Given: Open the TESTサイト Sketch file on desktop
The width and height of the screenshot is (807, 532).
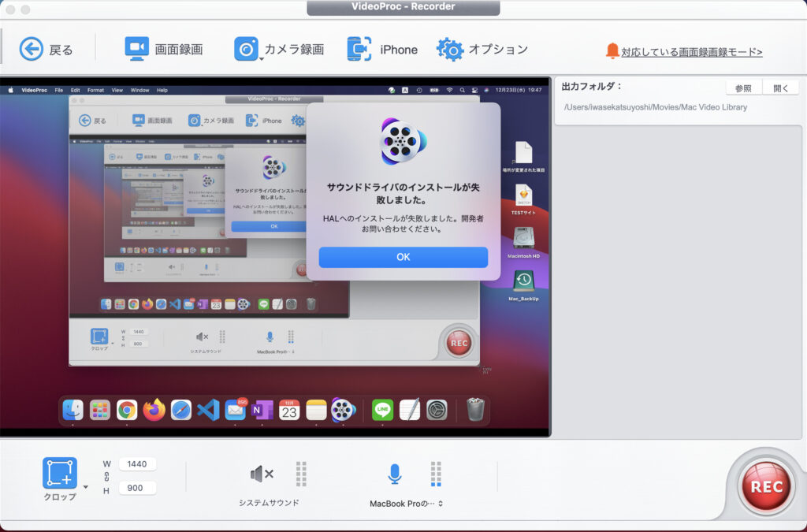Looking at the screenshot, I should tap(523, 196).
